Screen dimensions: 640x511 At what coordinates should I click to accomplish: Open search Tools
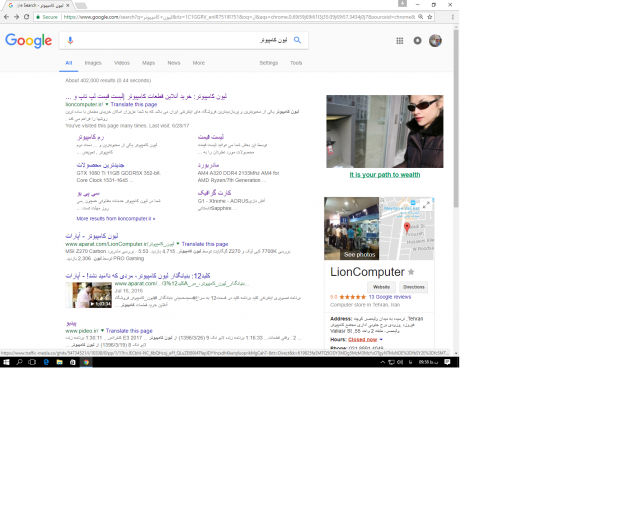(x=296, y=63)
